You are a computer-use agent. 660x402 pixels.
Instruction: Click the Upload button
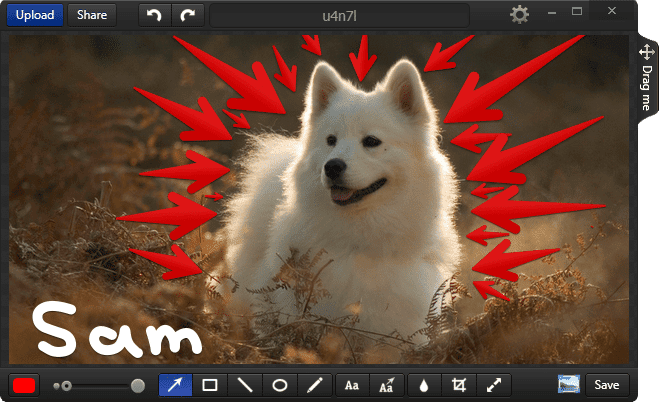[x=35, y=15]
